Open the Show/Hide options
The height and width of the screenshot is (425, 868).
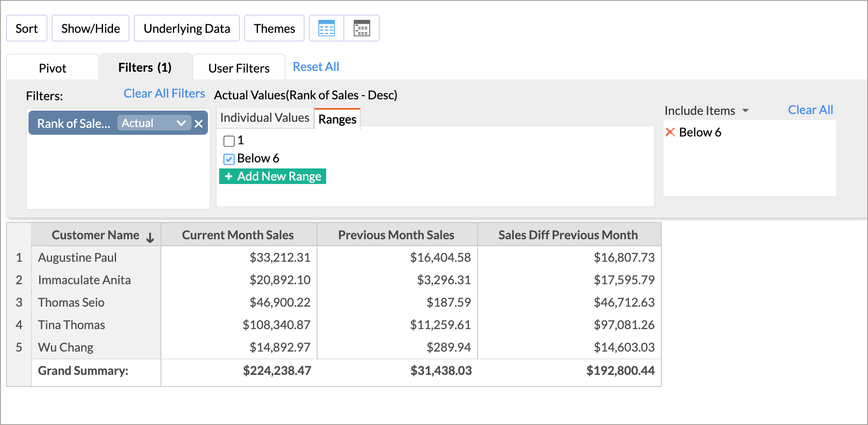point(91,29)
